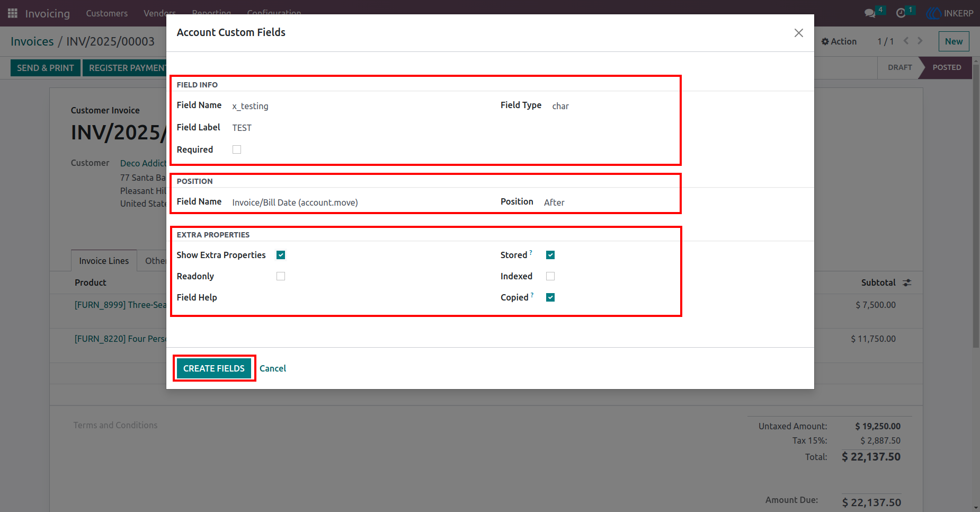Click the Stored help question mark
The image size is (980, 512).
click(531, 253)
